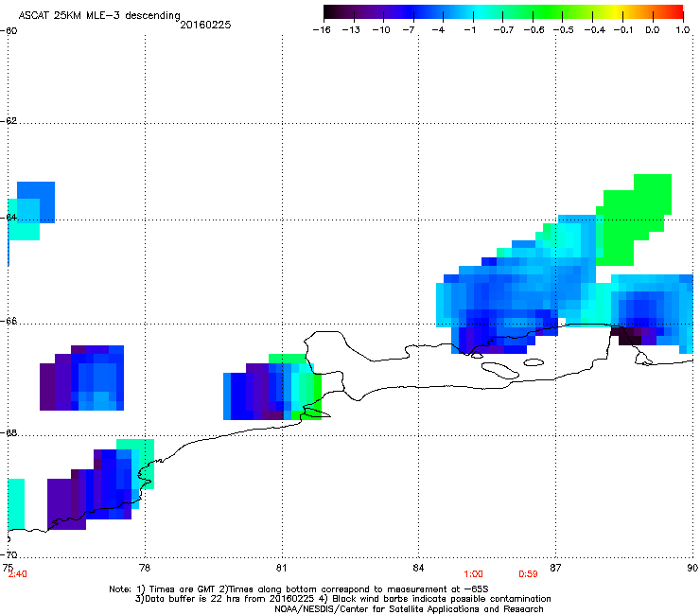Click the red 0:59 time stamp

coord(528,574)
